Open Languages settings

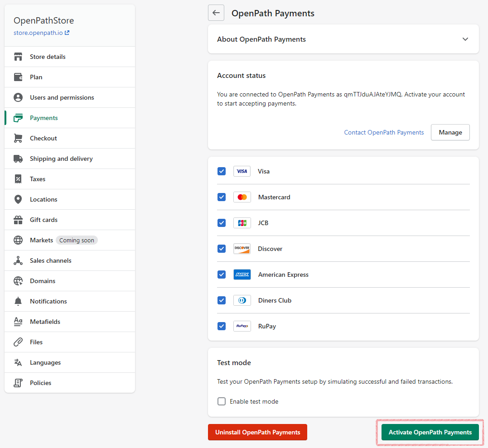point(70,362)
